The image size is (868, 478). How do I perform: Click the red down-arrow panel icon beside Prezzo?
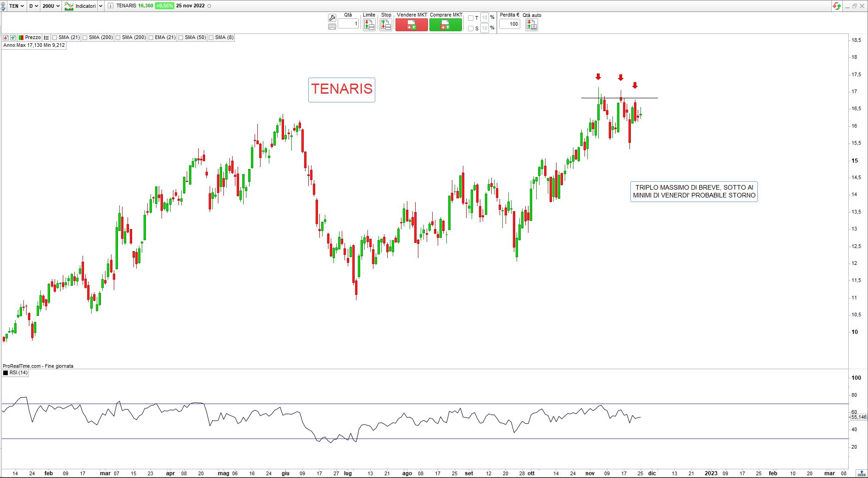[x=6, y=38]
